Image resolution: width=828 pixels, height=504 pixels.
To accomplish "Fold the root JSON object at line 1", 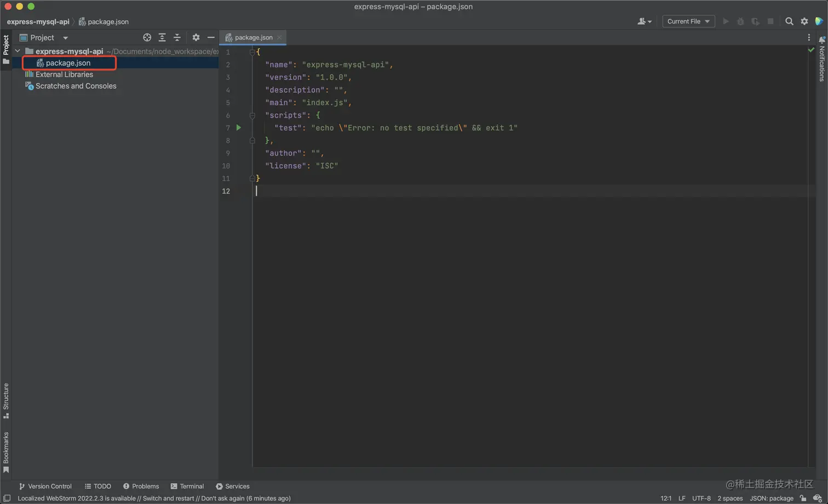I will 252,52.
